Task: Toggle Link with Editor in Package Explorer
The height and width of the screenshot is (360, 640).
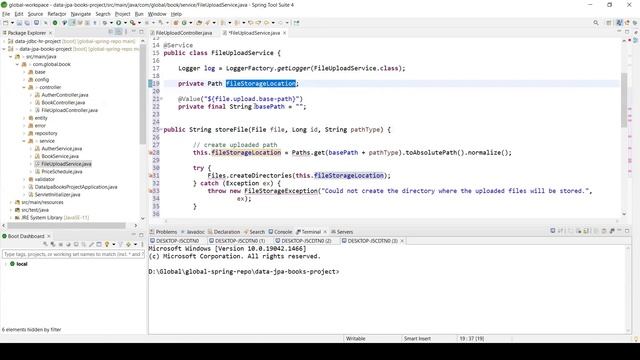Action: (118, 32)
